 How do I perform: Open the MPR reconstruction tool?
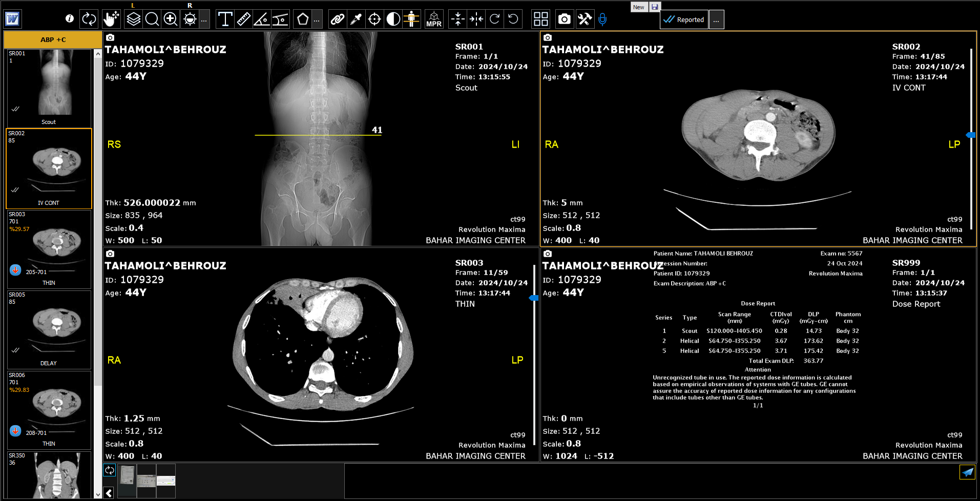click(434, 19)
